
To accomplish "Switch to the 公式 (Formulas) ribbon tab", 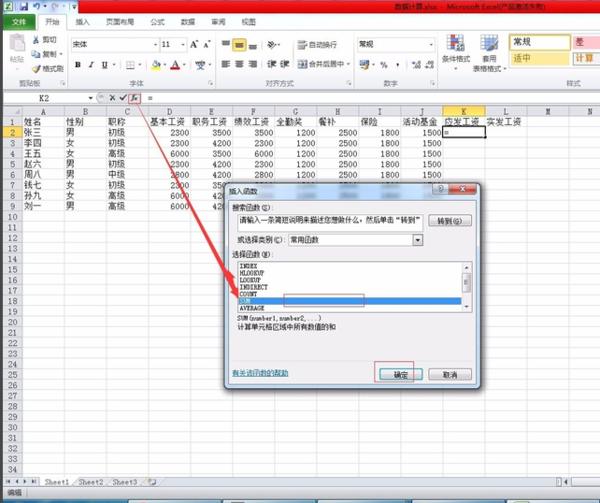I will (x=157, y=21).
